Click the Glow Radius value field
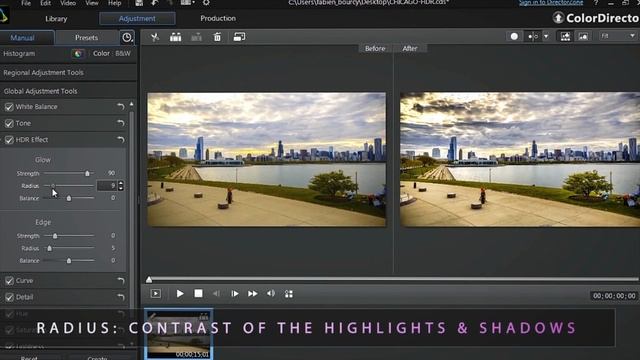Viewport: 640px width, 360px height. click(107, 186)
